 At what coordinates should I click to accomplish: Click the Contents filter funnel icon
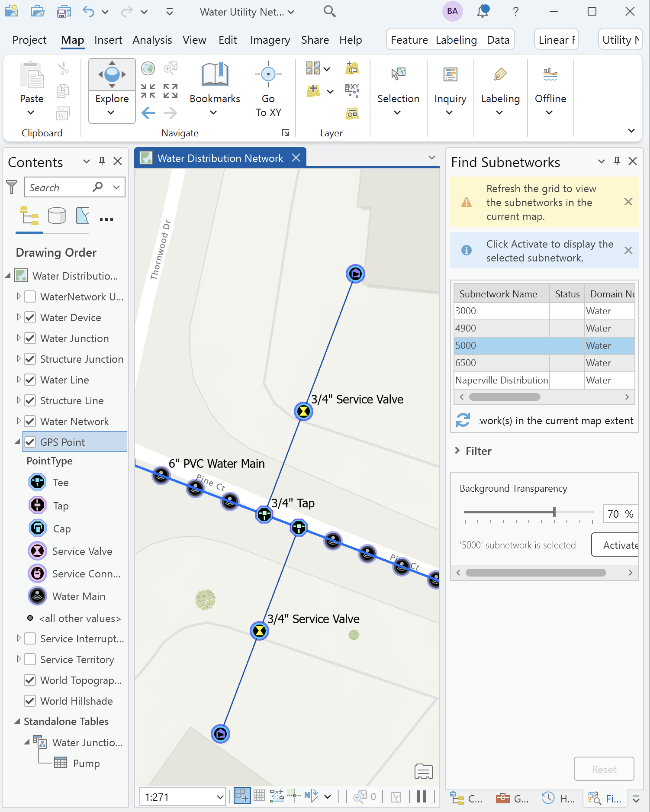point(12,187)
